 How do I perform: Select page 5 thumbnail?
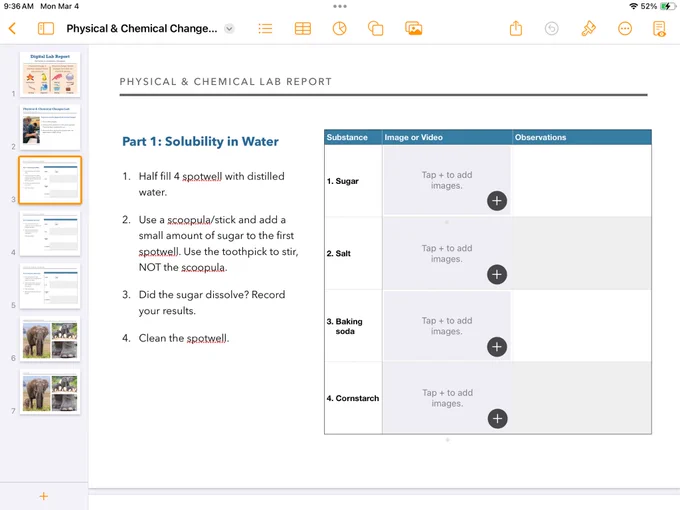click(x=50, y=286)
